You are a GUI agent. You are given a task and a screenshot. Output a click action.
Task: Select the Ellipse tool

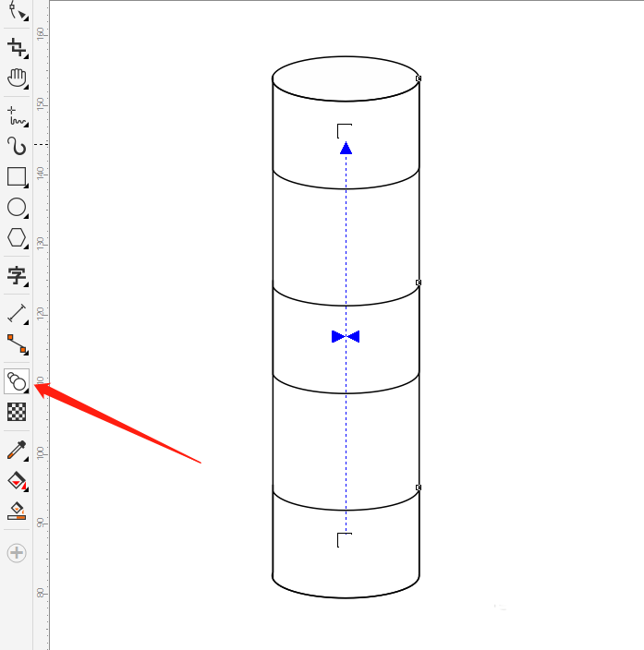17,207
